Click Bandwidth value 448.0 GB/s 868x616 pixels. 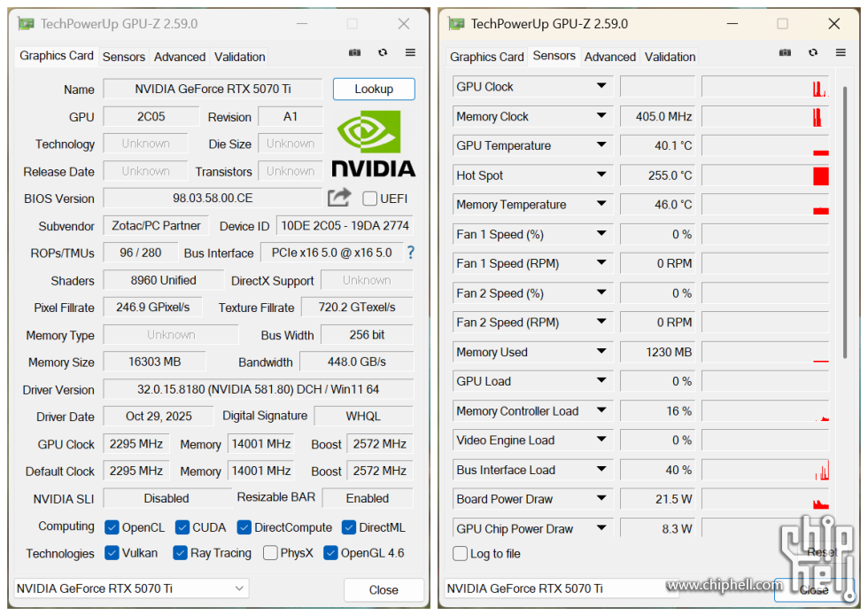(x=356, y=362)
